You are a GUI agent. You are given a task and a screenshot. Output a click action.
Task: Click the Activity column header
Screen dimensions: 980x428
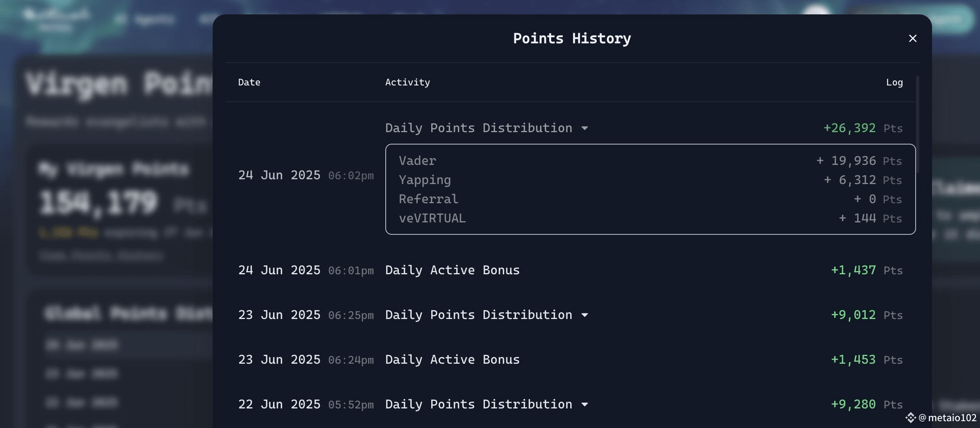407,82
